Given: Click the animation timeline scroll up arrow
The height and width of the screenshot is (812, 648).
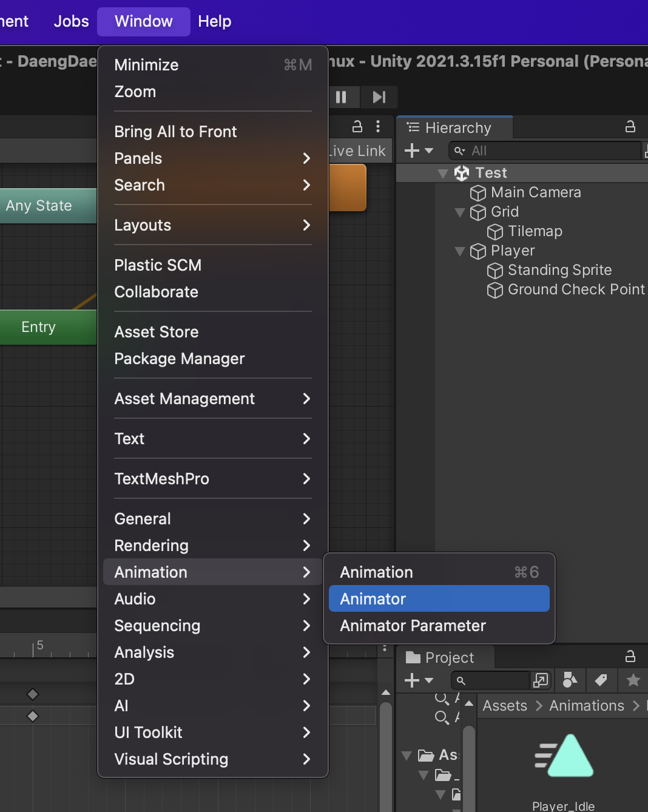Looking at the screenshot, I should [386, 692].
